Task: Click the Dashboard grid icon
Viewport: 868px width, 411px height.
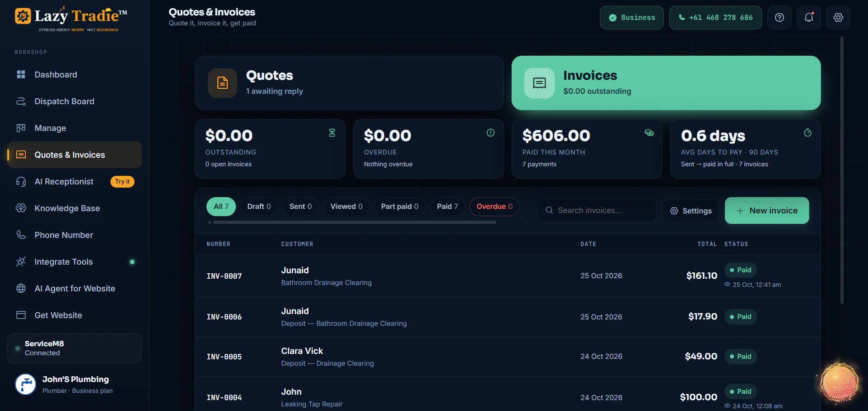Action: pyautogui.click(x=21, y=74)
